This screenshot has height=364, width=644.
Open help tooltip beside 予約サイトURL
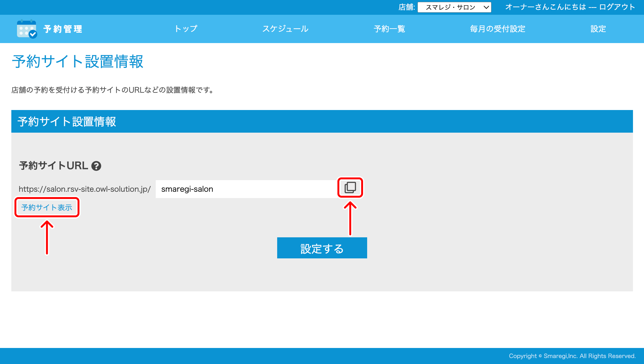click(96, 166)
